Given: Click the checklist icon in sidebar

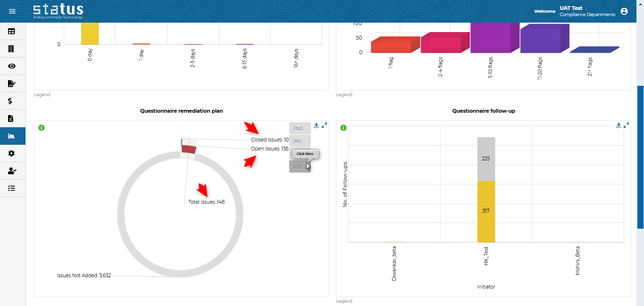Looking at the screenshot, I should tap(12, 188).
